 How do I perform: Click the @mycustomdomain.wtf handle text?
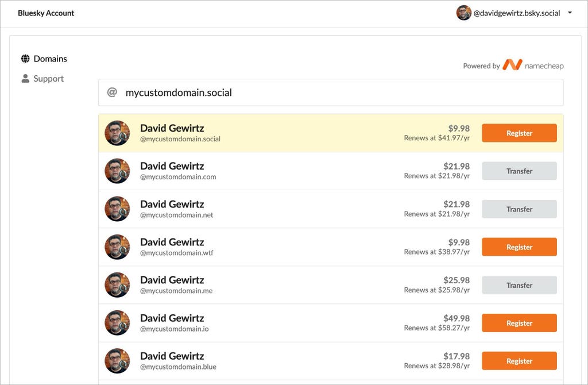coord(177,253)
